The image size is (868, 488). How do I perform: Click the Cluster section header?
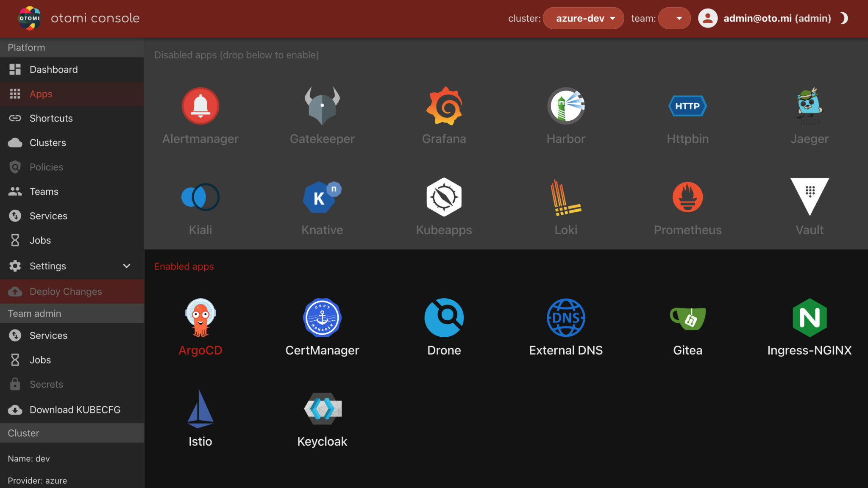coord(72,433)
